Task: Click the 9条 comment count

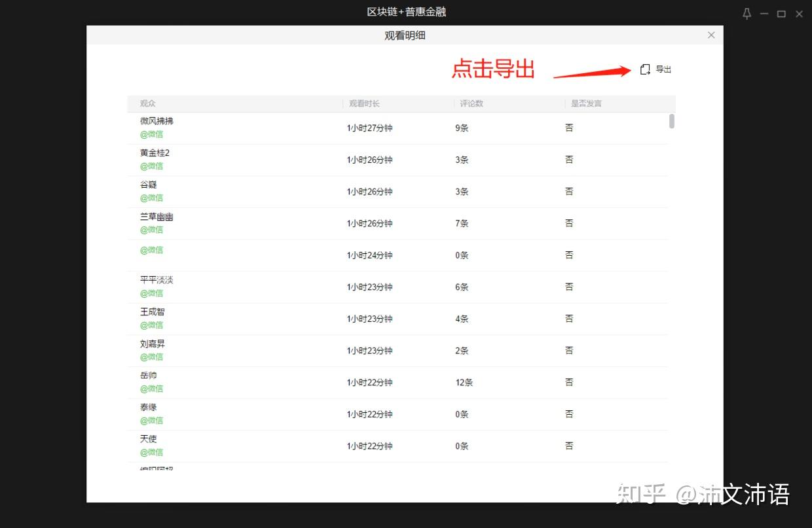Action: coord(462,128)
